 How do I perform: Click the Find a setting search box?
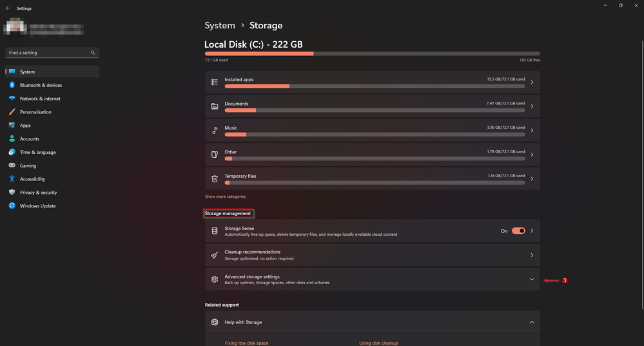pyautogui.click(x=48, y=53)
